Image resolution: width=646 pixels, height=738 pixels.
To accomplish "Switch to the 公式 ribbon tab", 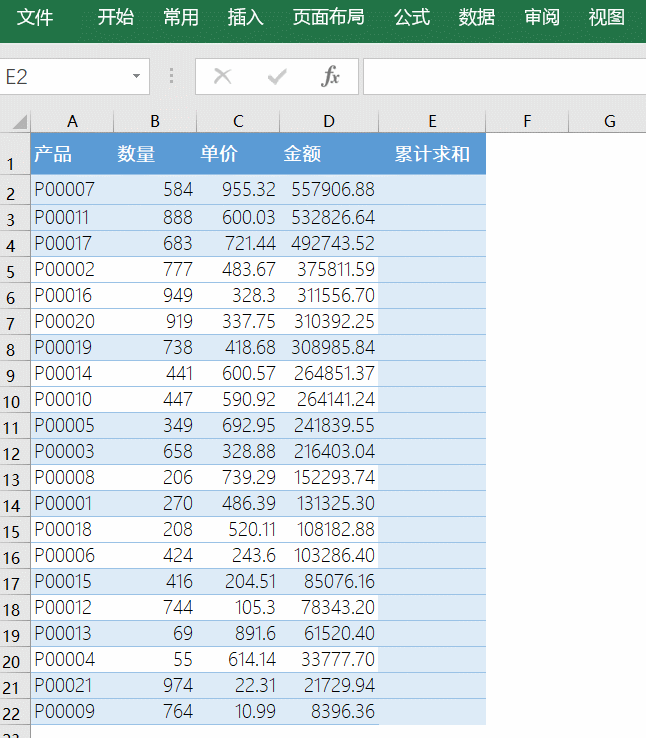I will [x=412, y=17].
